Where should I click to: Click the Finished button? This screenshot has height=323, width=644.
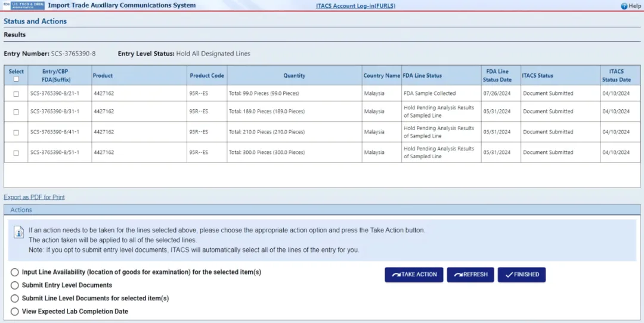(521, 275)
